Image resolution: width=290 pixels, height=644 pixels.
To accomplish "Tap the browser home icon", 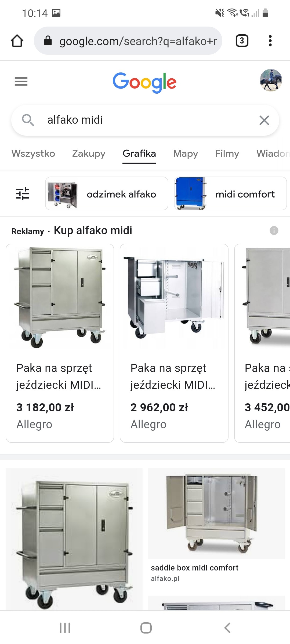I will (17, 41).
